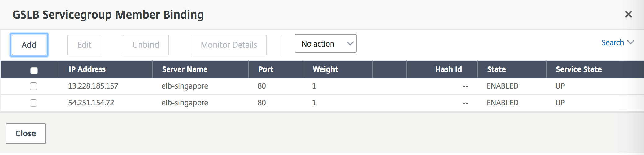644x155 pixels.
Task: Select the checkbox for 54.251.154.72
Action: click(33, 103)
